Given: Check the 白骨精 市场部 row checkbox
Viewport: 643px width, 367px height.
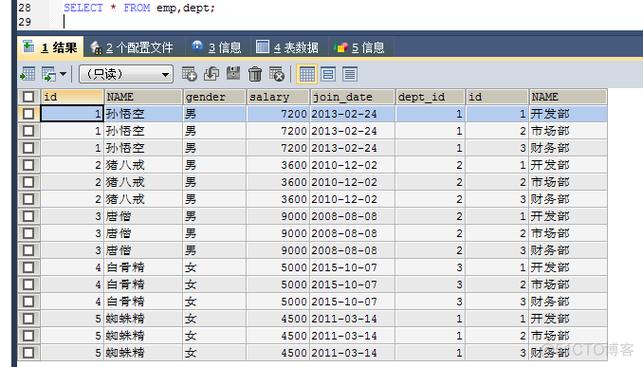Looking at the screenshot, I should pos(28,284).
